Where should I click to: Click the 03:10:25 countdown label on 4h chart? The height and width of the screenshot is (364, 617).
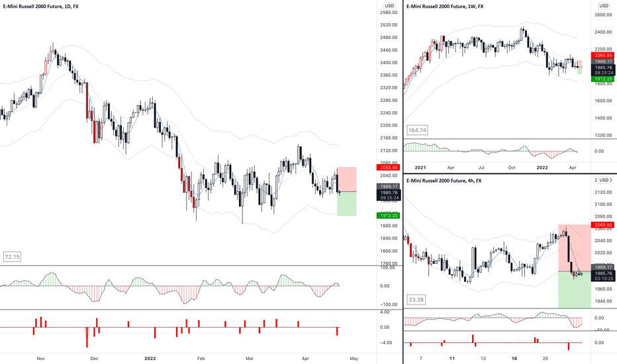603,279
